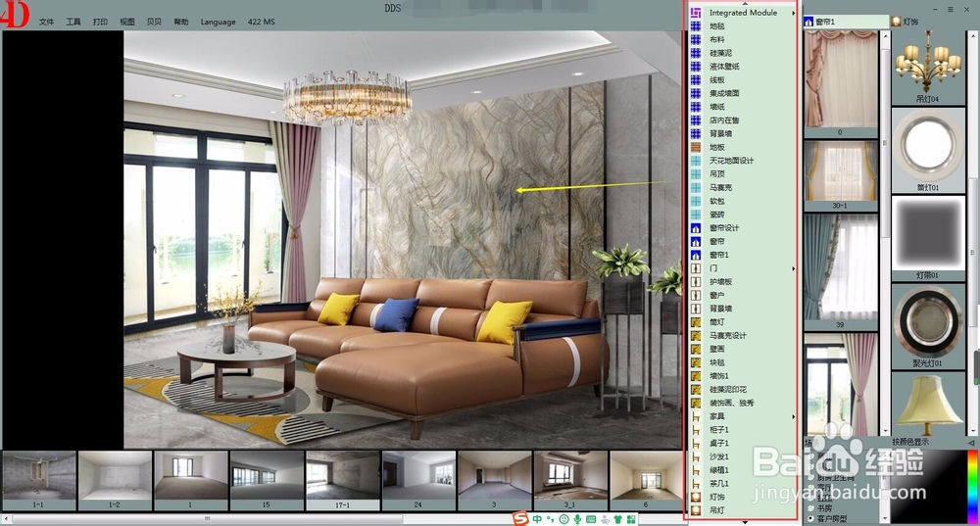Click the 吊灯 lamp icon in the menu

coord(696,510)
